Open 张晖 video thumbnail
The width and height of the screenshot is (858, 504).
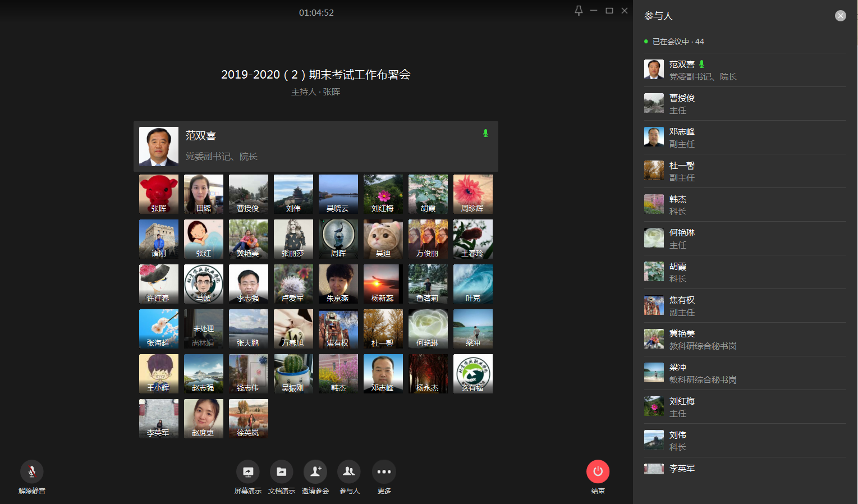pyautogui.click(x=159, y=194)
